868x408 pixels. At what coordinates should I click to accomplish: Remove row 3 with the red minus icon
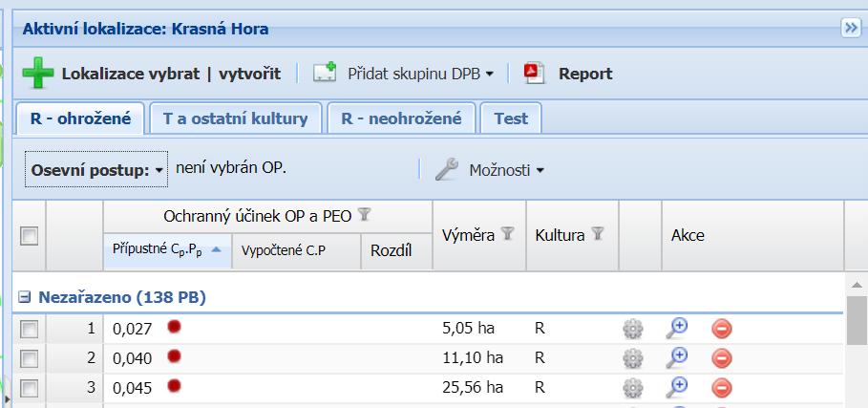[x=721, y=388]
